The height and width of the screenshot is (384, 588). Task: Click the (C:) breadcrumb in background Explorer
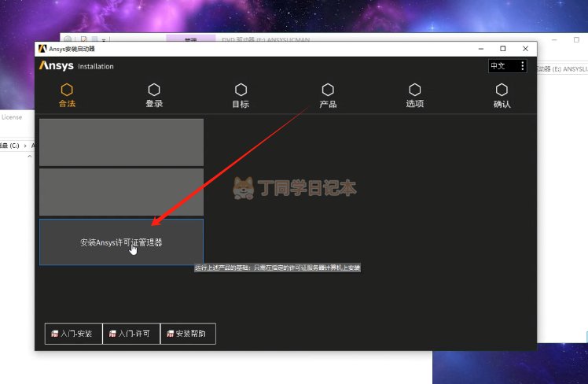coord(9,146)
